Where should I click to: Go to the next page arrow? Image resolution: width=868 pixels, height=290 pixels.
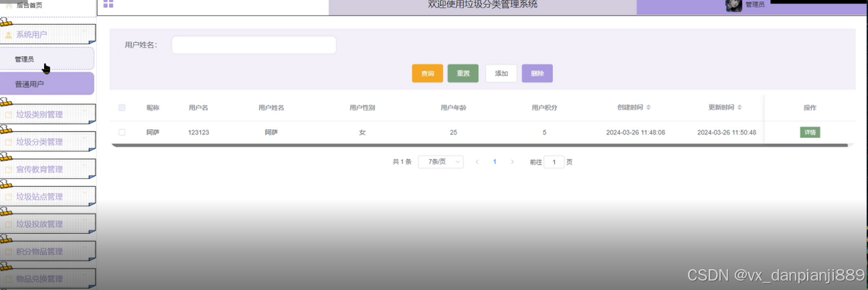pos(513,162)
